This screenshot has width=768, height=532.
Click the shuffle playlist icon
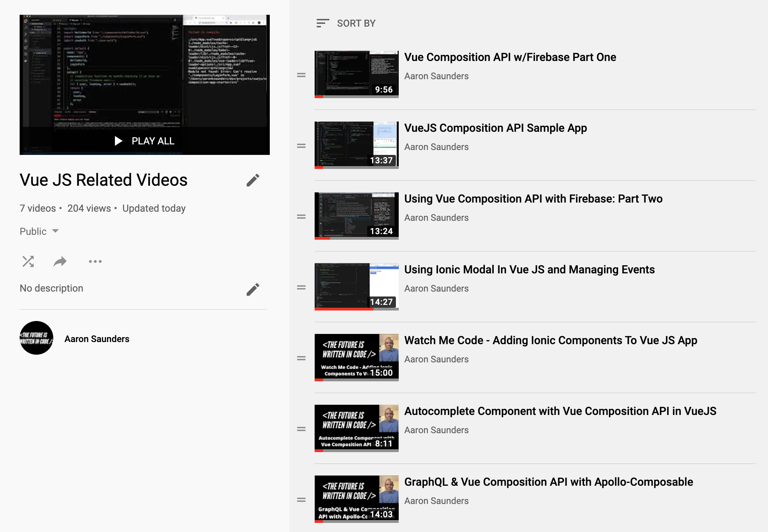[28, 261]
